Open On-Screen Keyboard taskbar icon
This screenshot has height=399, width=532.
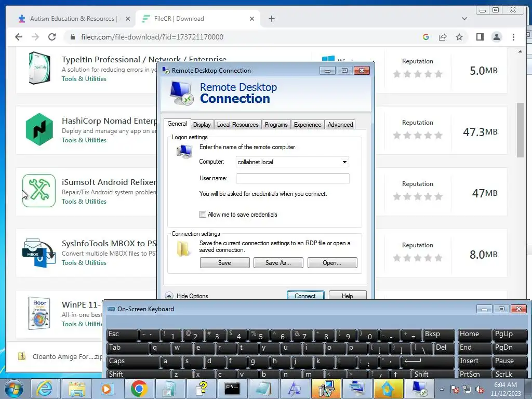tap(356, 389)
